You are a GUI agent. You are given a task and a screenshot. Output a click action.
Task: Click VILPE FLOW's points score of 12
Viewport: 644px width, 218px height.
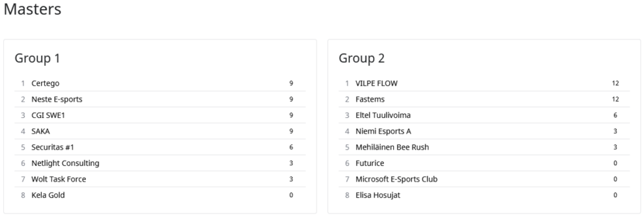[615, 83]
